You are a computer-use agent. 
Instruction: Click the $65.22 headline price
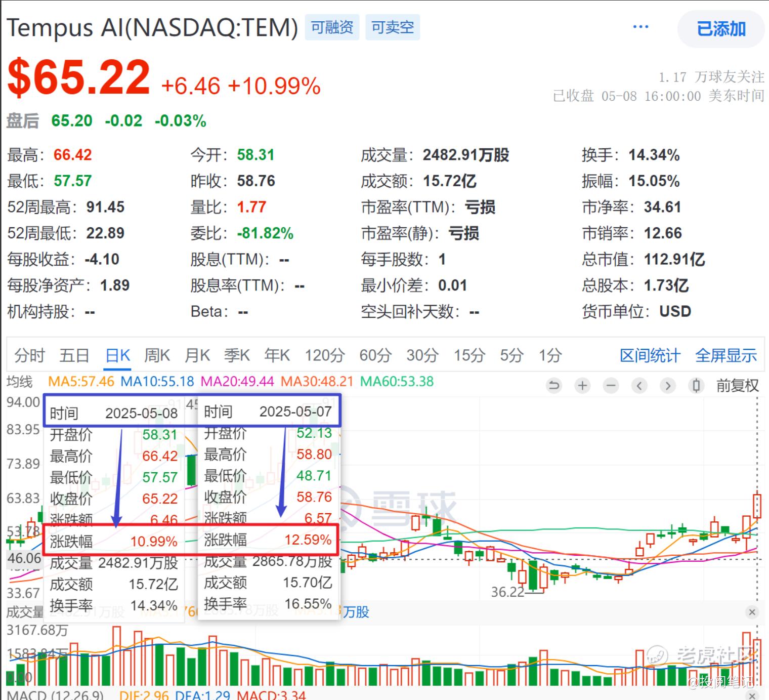point(78,77)
